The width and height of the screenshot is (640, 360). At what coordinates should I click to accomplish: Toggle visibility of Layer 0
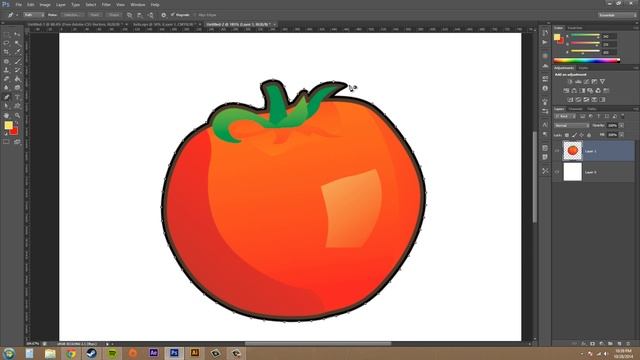557,172
